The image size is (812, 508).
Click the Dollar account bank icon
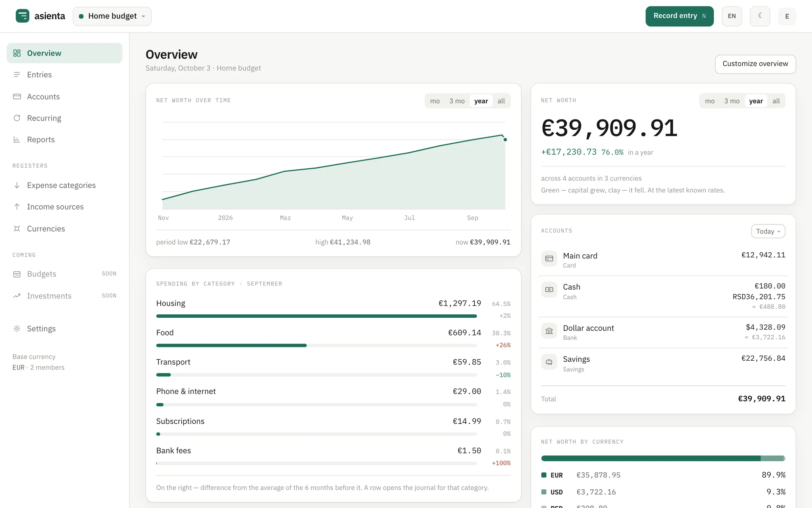pos(549,331)
